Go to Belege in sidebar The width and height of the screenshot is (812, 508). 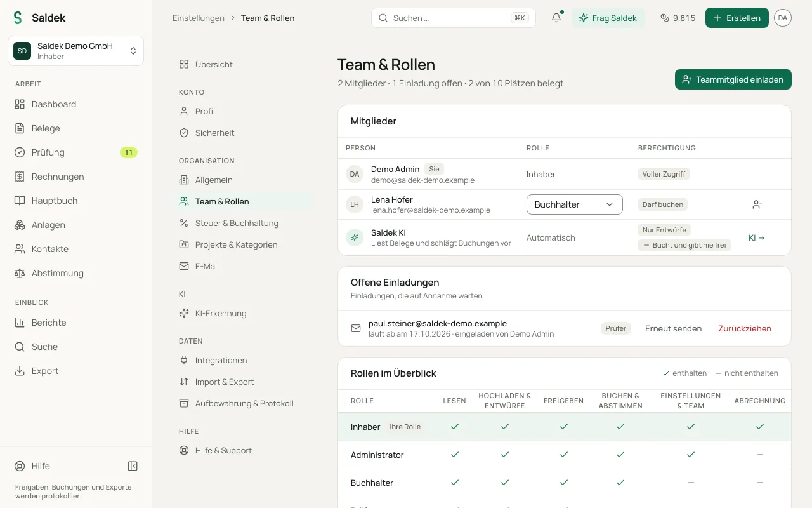coord(76,128)
